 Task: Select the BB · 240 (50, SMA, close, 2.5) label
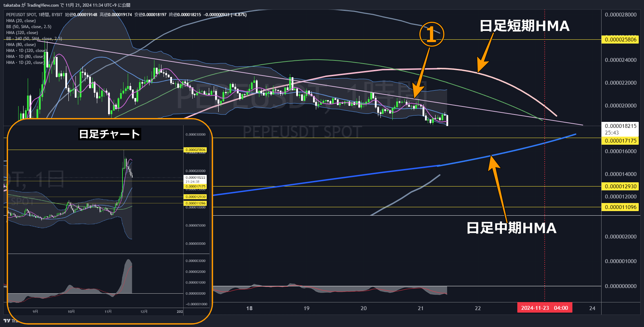34,39
